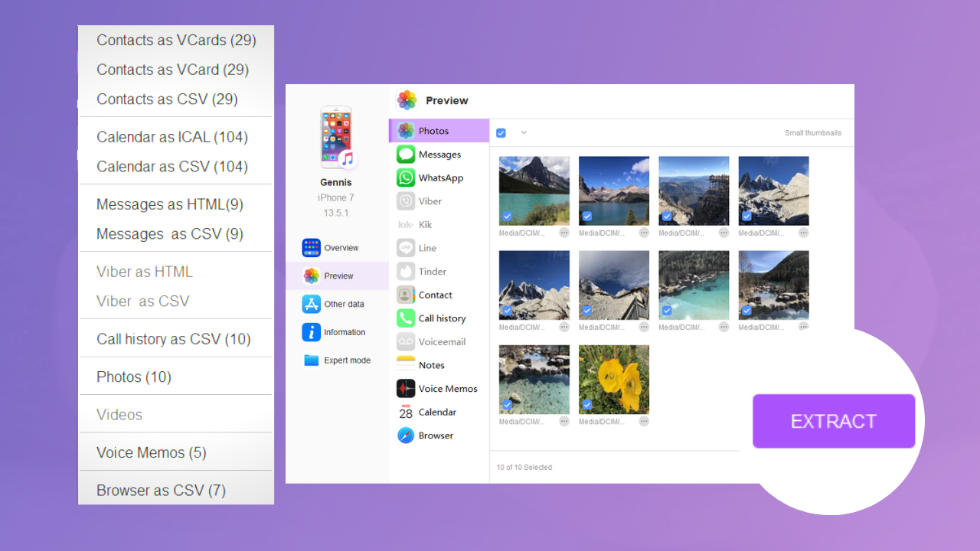980x551 pixels.
Task: Uncheck the first mountain lake photo checkbox
Action: tap(508, 217)
